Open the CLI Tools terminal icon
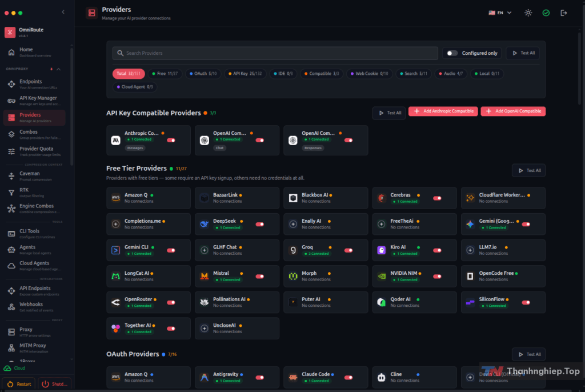The height and width of the screenshot is (392, 585). pyautogui.click(x=11, y=234)
